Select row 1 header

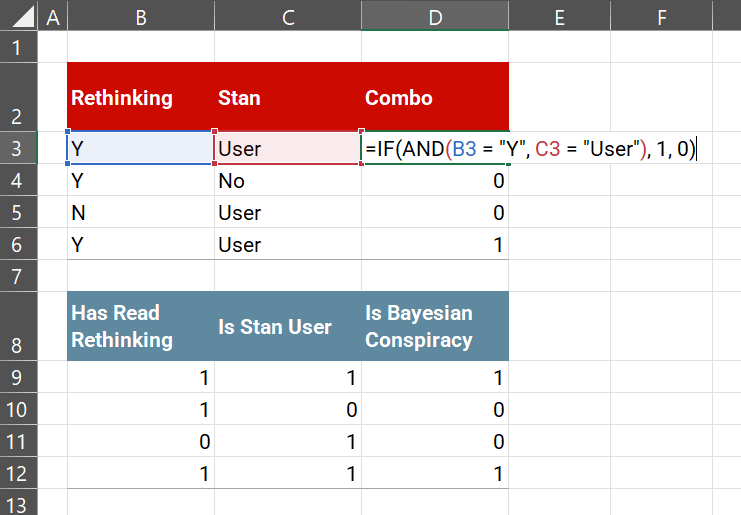click(18, 47)
